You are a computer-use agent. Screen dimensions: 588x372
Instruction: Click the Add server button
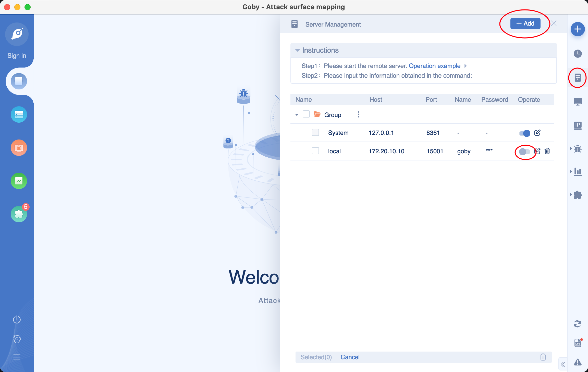(525, 24)
